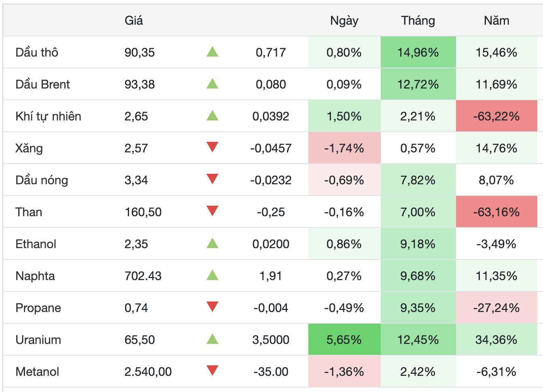Click the -1,36% daily cell for Metanol

click(344, 371)
